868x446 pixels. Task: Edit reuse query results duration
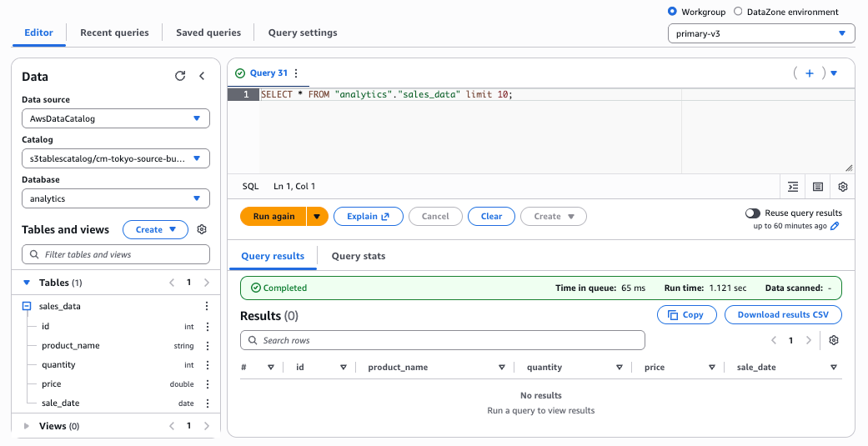click(x=835, y=226)
